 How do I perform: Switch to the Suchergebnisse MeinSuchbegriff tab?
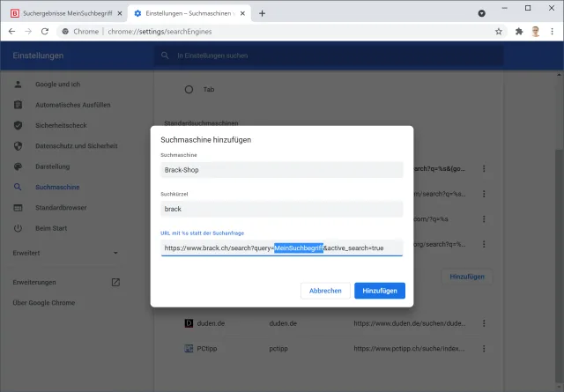pos(62,13)
